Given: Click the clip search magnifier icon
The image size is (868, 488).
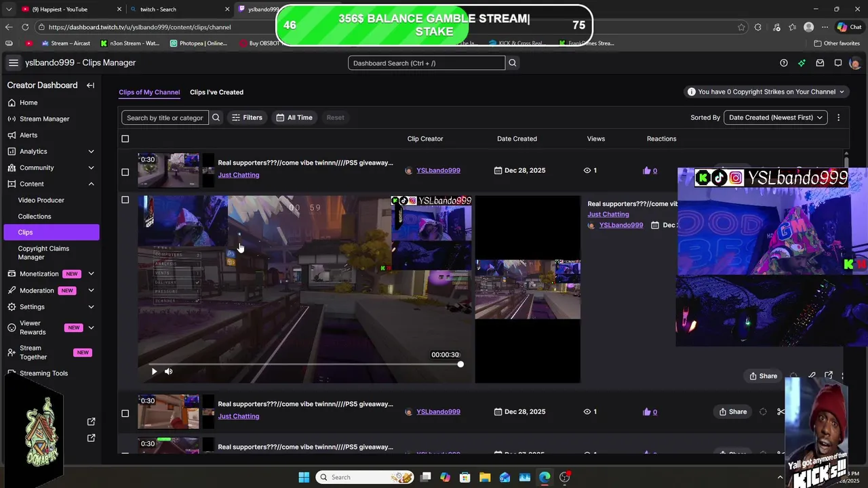Looking at the screenshot, I should [x=216, y=117].
